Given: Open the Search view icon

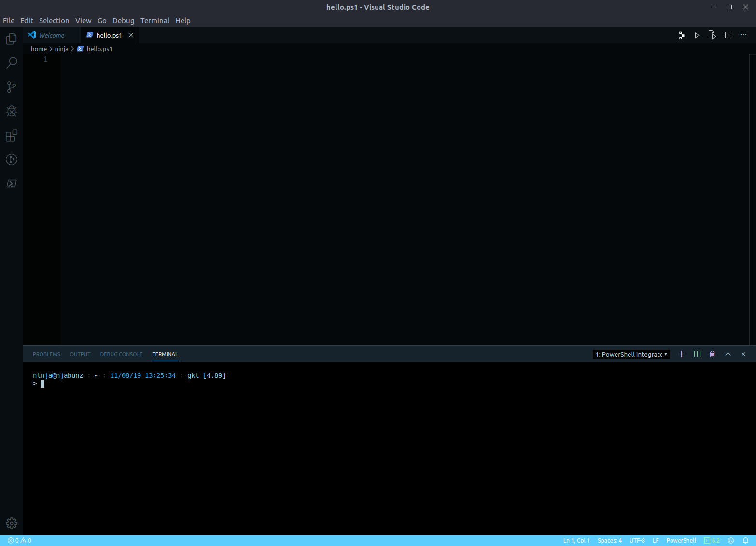Looking at the screenshot, I should point(12,63).
